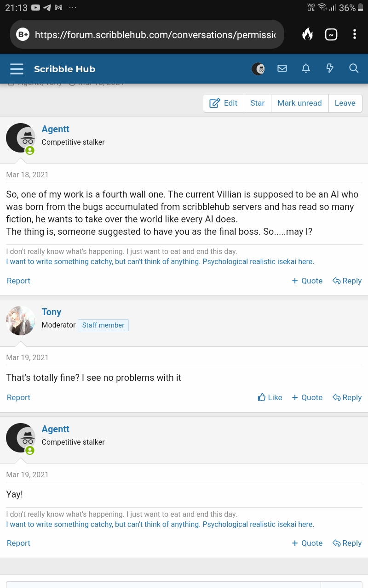
Task: Mark the conversation as unread
Action: coord(299,103)
